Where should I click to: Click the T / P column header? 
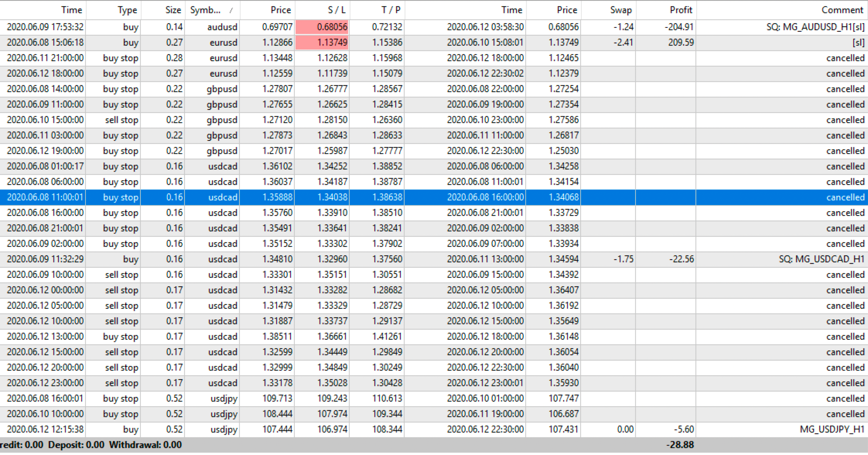click(x=391, y=10)
